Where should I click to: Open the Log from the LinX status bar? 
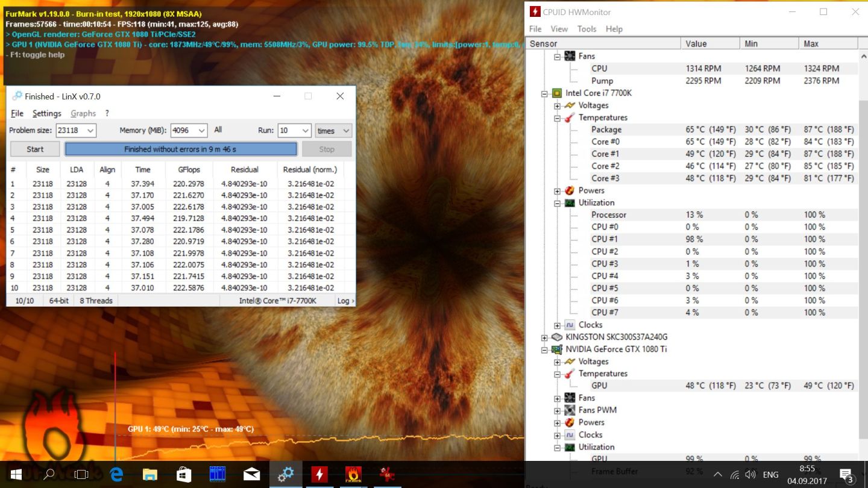pyautogui.click(x=345, y=301)
